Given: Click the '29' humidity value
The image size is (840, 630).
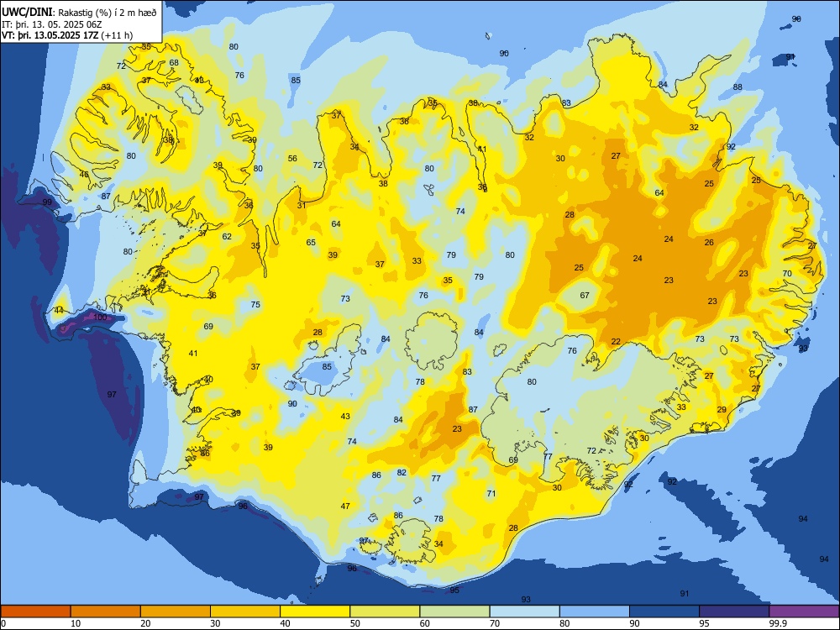Looking at the screenshot, I should (722, 410).
